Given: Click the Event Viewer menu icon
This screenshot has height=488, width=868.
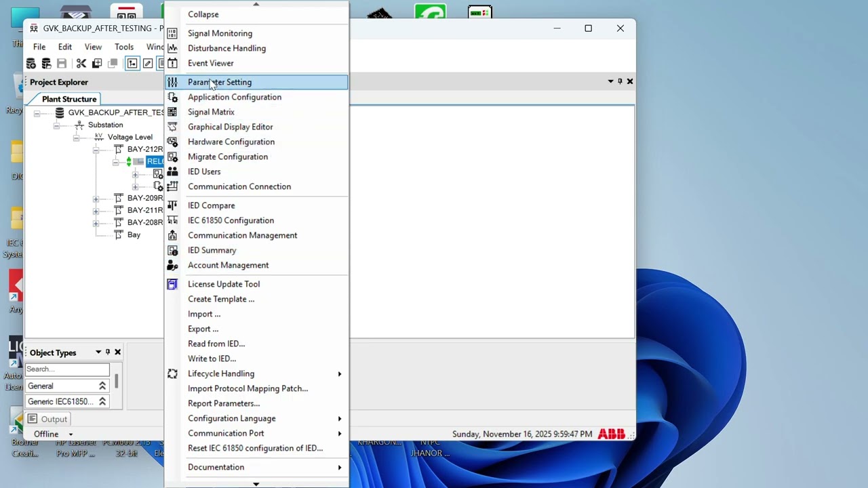Looking at the screenshot, I should pyautogui.click(x=172, y=63).
